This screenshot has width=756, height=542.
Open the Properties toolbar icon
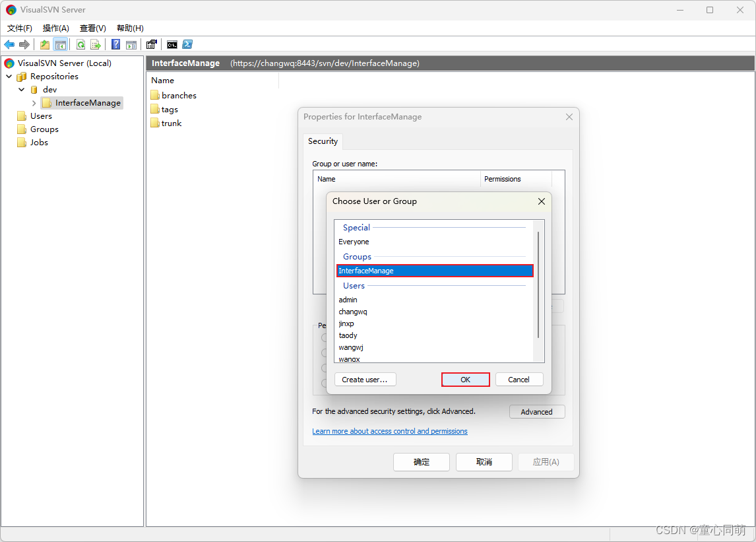click(151, 44)
